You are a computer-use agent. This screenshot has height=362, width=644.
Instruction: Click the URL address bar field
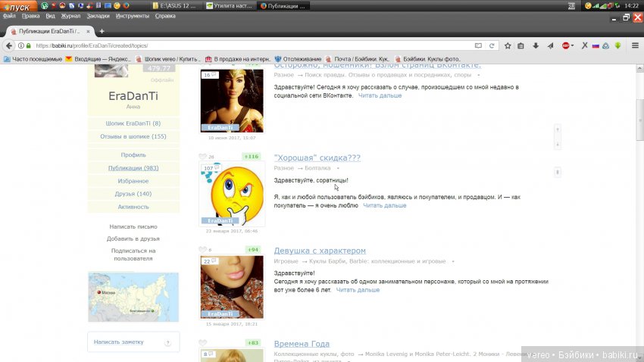click(x=250, y=45)
